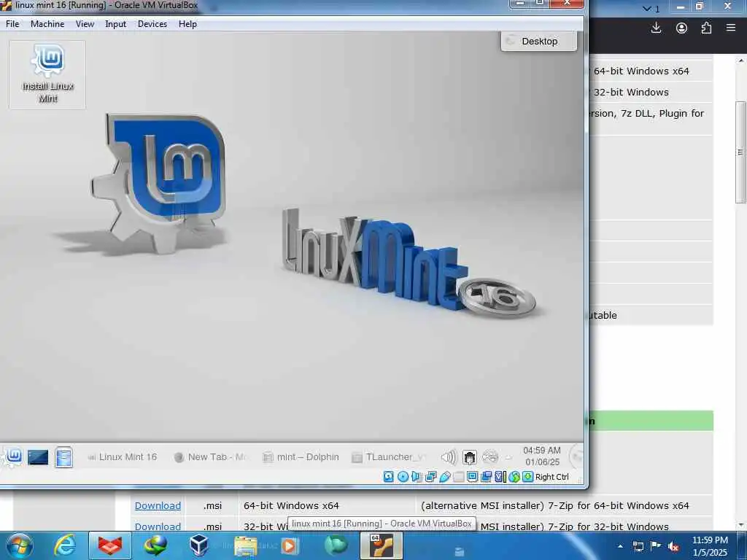747x560 pixels.
Task: Open the browser account profile icon
Action: [x=681, y=28]
